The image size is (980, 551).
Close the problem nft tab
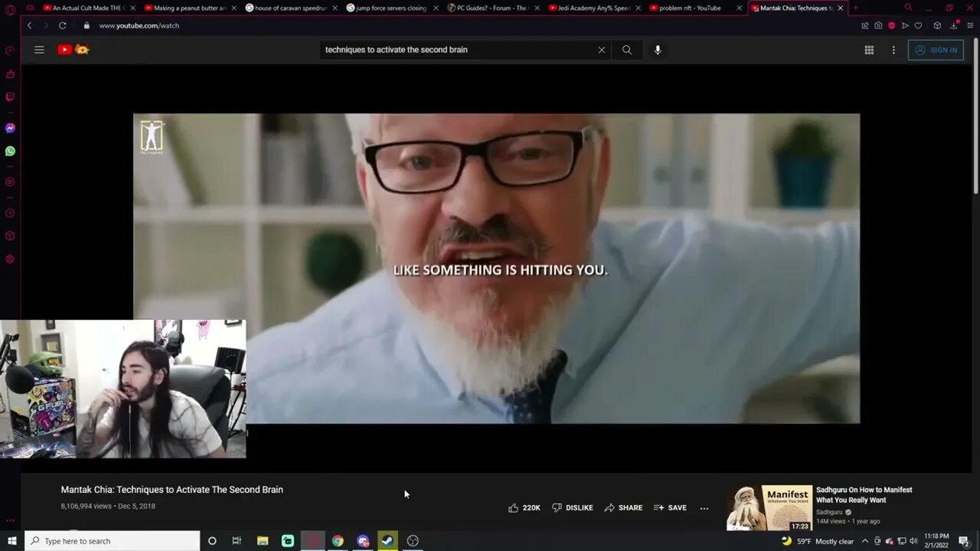739,8
